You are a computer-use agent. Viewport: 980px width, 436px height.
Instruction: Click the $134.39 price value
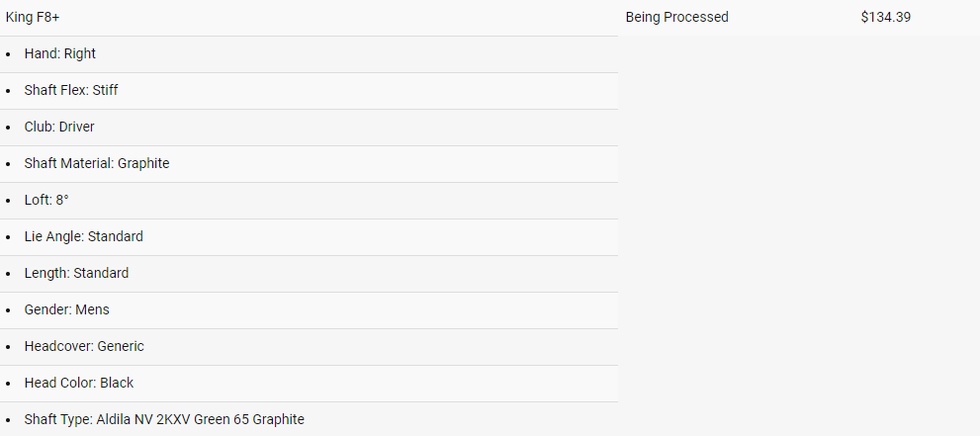pyautogui.click(x=885, y=17)
